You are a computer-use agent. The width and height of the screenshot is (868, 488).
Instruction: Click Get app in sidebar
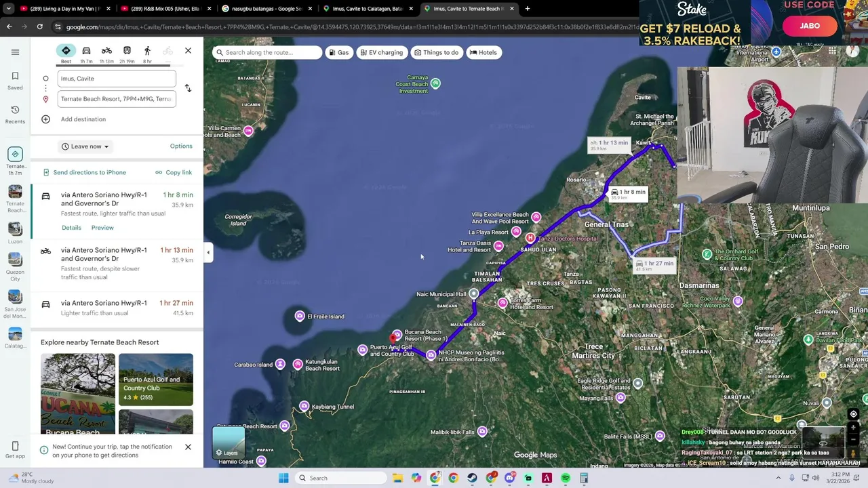tap(15, 450)
